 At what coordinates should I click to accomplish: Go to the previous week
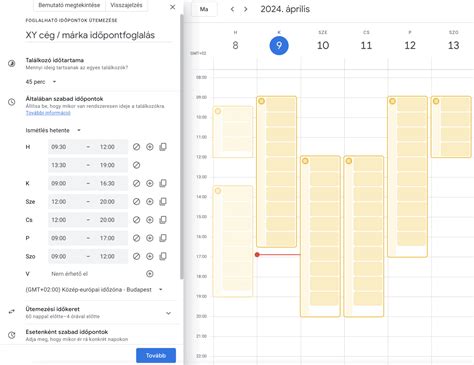(232, 9)
